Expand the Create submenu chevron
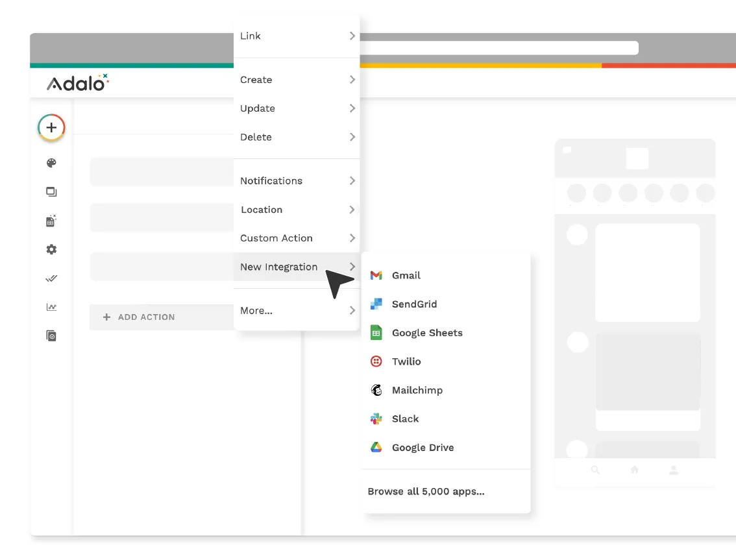The height and width of the screenshot is (560, 736). [352, 80]
